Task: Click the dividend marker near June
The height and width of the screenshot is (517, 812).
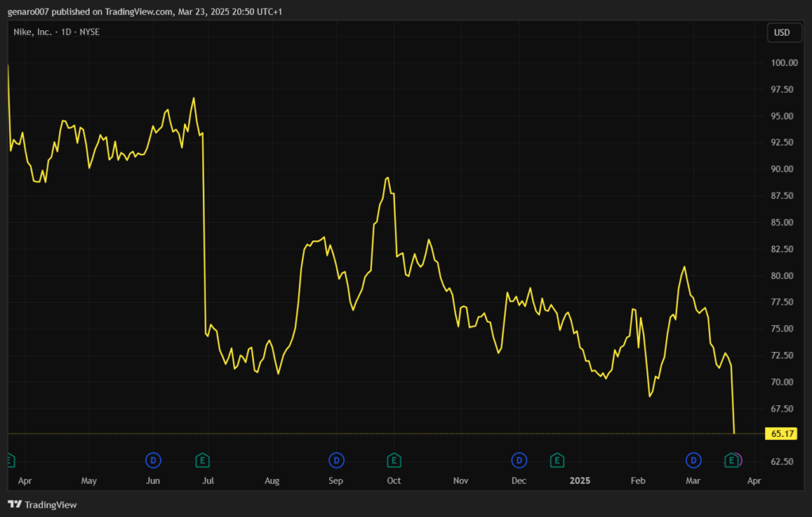Action: pos(153,460)
